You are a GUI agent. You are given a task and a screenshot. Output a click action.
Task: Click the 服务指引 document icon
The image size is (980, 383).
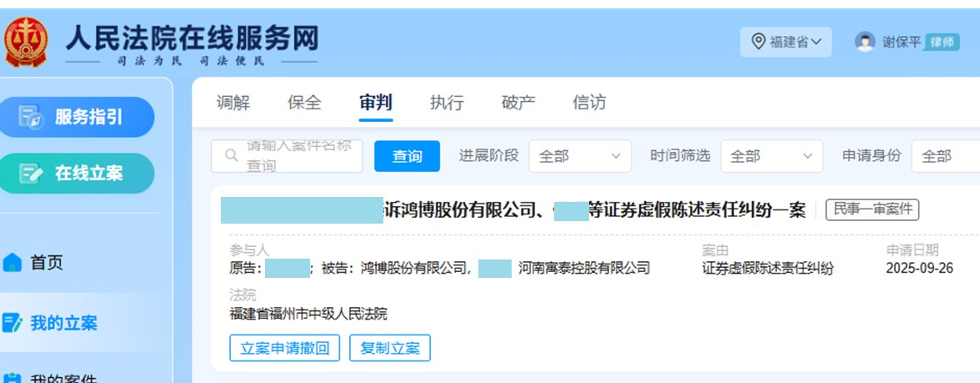pyautogui.click(x=32, y=117)
